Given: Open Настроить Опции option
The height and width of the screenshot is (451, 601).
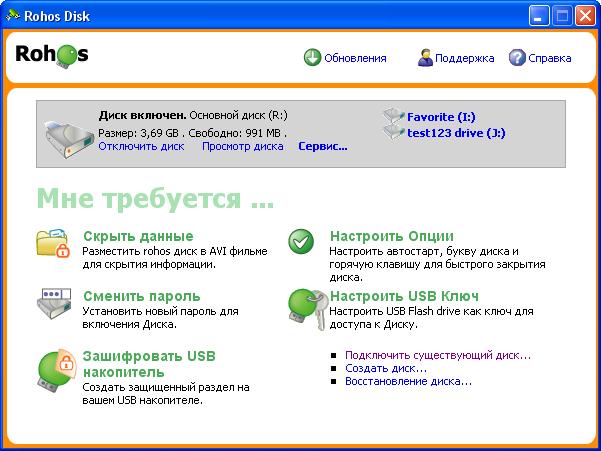Looking at the screenshot, I should coord(392,236).
